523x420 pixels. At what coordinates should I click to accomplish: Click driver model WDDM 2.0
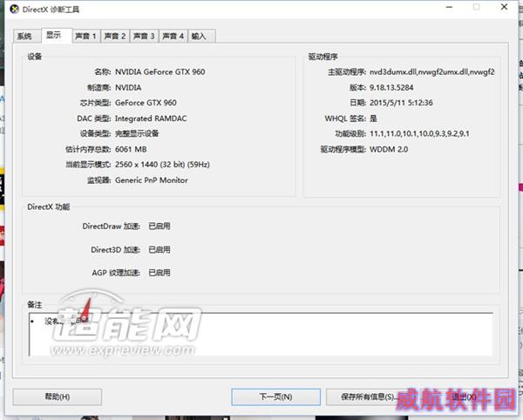pos(389,149)
